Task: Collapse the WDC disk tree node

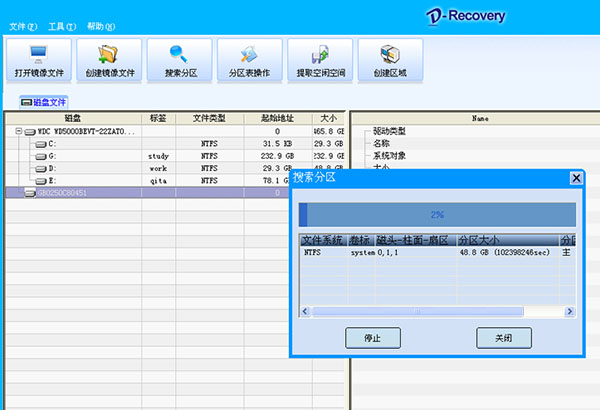Action: 18,131
